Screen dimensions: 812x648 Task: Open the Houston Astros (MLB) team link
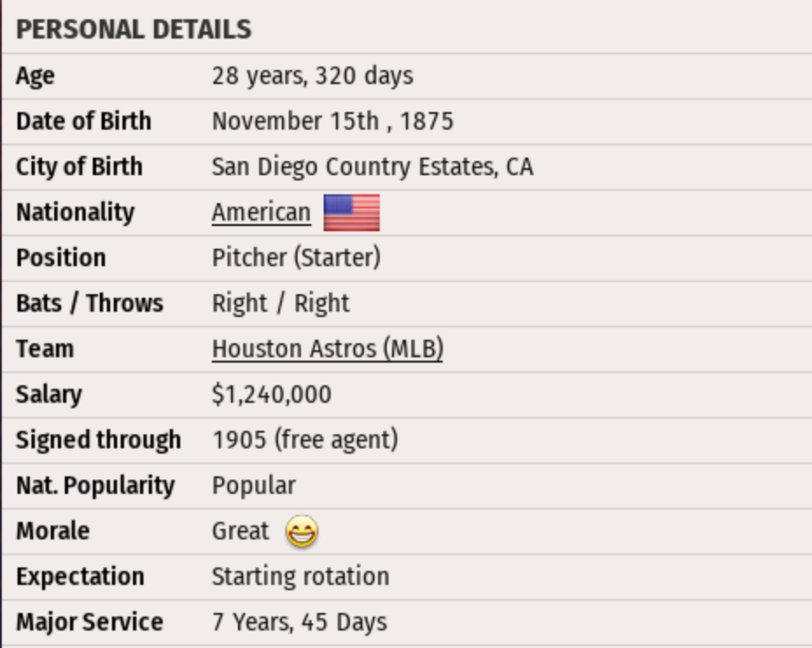click(x=327, y=349)
